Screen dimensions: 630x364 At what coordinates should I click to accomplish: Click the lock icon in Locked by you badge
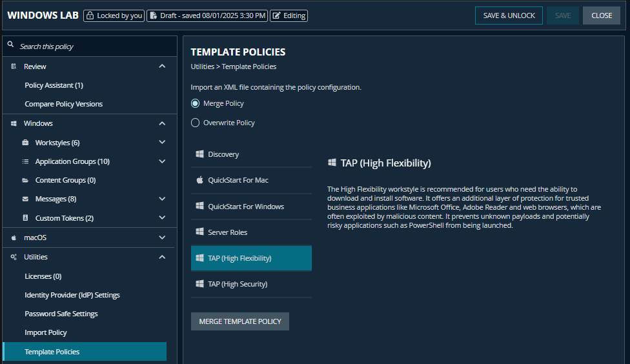click(90, 15)
